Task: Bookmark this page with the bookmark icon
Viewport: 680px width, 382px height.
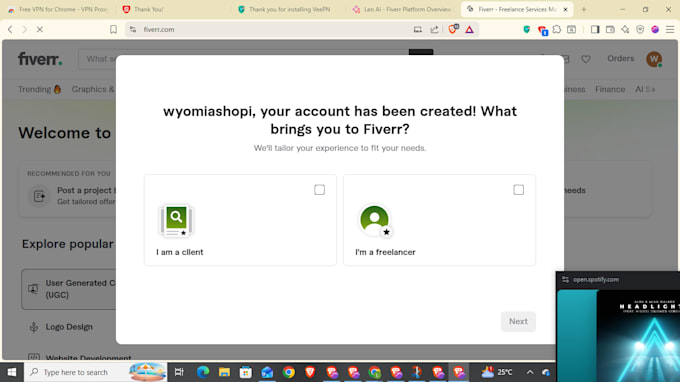Action: coord(113,29)
